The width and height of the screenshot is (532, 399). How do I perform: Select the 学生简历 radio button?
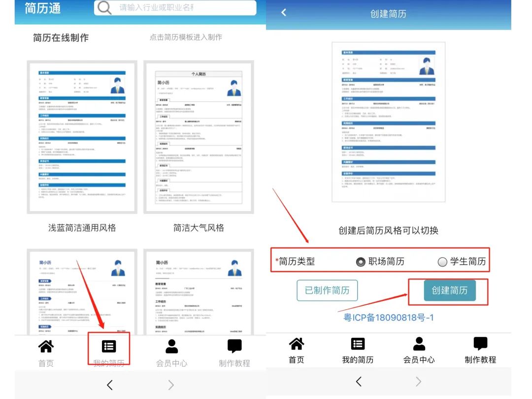pos(442,262)
